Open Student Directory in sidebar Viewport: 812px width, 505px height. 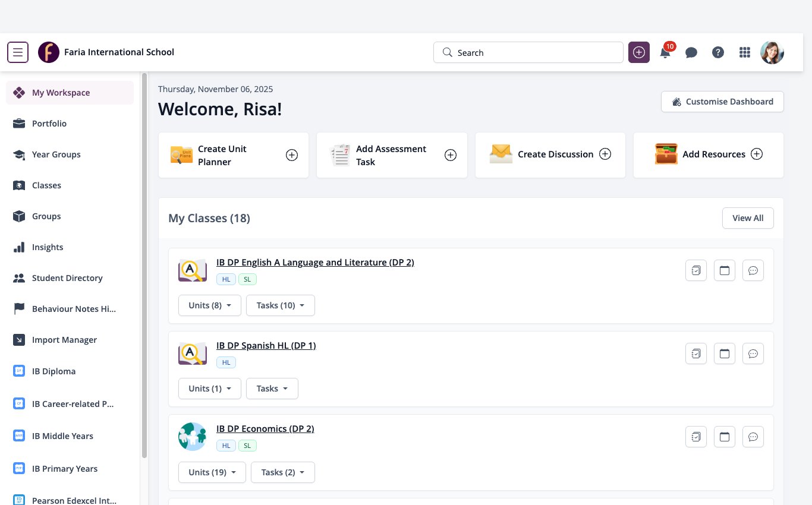coord(70,278)
